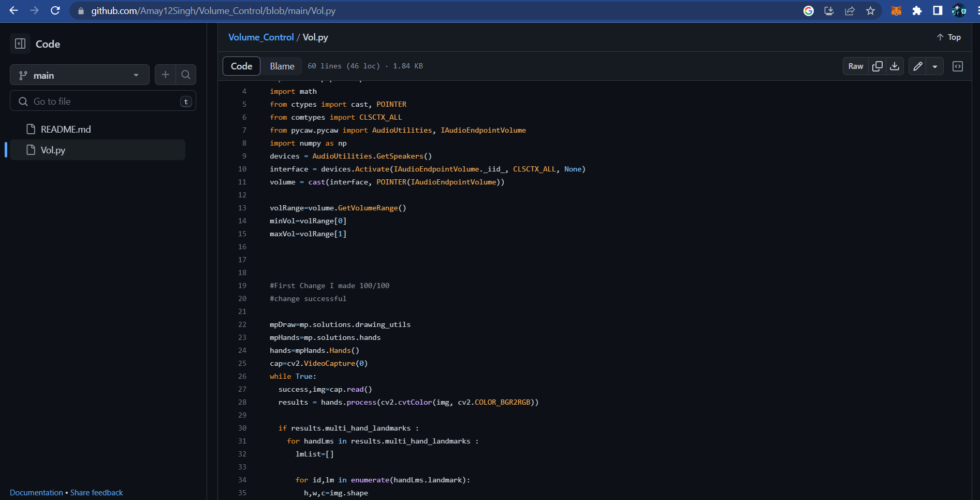980x500 pixels.
Task: Open the MetaMask fox extension
Action: click(x=896, y=11)
